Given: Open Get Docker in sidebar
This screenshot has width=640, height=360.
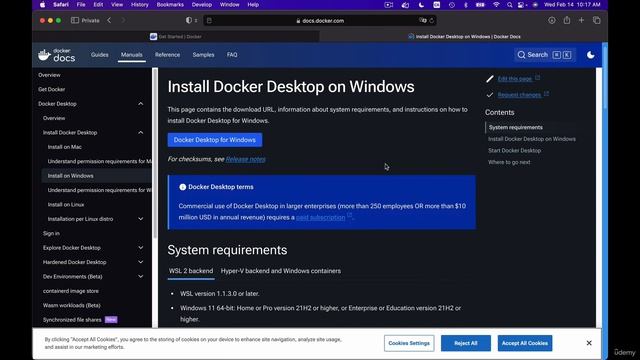Looking at the screenshot, I should point(51,89).
